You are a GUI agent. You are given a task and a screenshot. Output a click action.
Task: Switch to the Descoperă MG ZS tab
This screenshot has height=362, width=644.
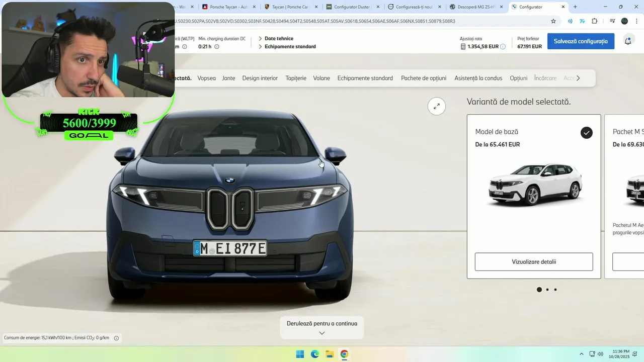coord(476,7)
